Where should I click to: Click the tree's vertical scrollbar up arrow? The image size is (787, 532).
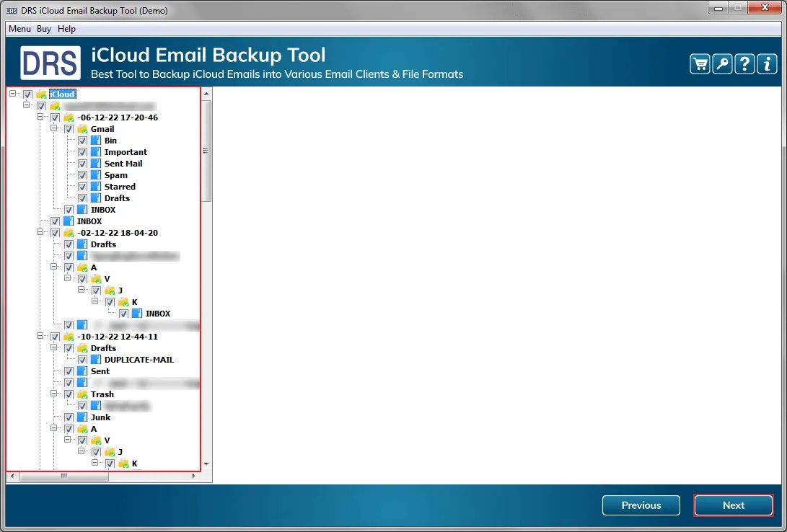(206, 94)
